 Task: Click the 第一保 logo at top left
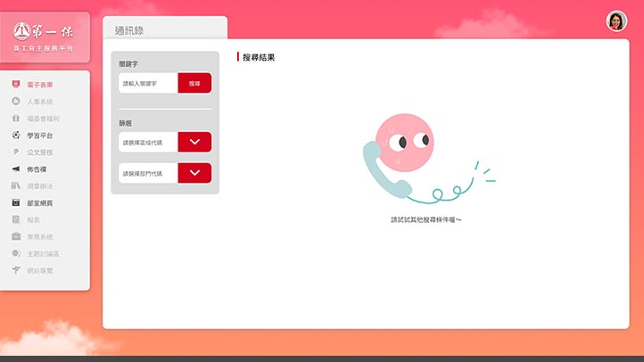(x=45, y=37)
